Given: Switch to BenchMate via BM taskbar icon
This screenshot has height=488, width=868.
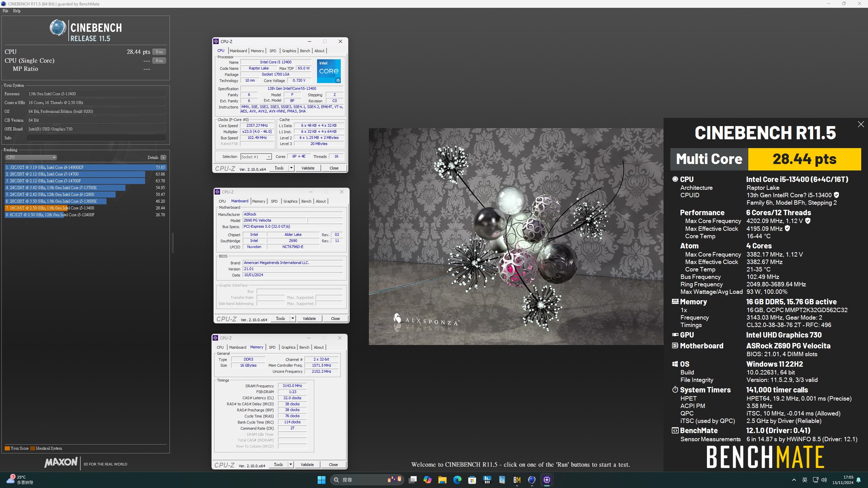Looking at the screenshot, I should click(517, 480).
